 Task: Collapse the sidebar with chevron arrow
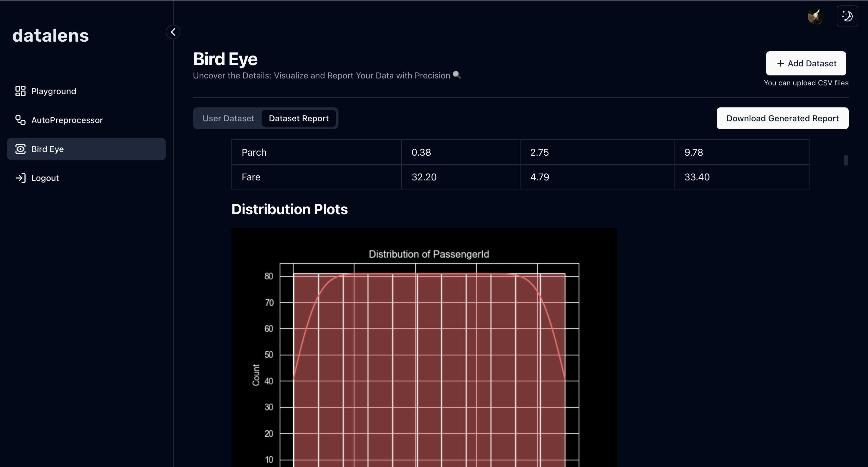(x=173, y=32)
